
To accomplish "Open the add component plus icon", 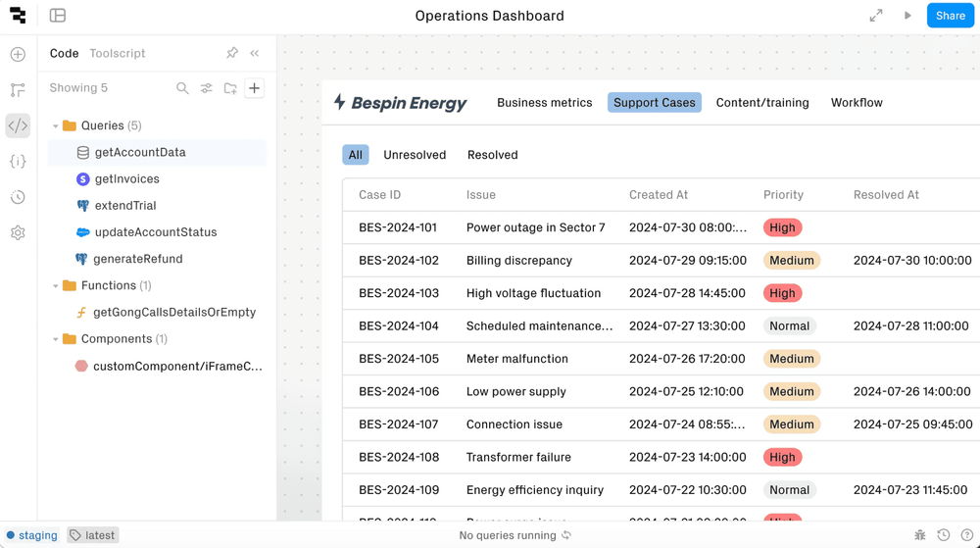I will 18,54.
